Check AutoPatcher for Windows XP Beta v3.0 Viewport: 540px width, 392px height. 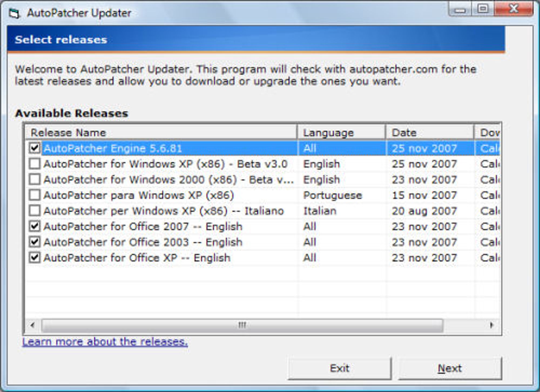35,164
